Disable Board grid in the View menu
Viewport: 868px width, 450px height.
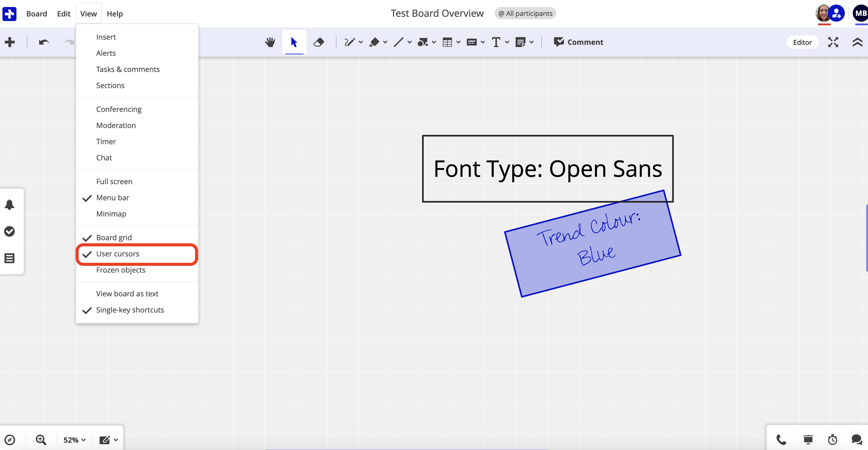114,237
